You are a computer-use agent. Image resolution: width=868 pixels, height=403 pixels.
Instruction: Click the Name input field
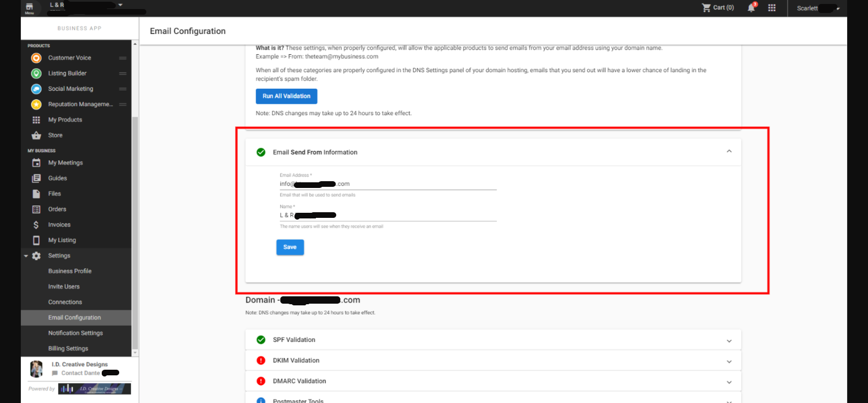(x=388, y=215)
